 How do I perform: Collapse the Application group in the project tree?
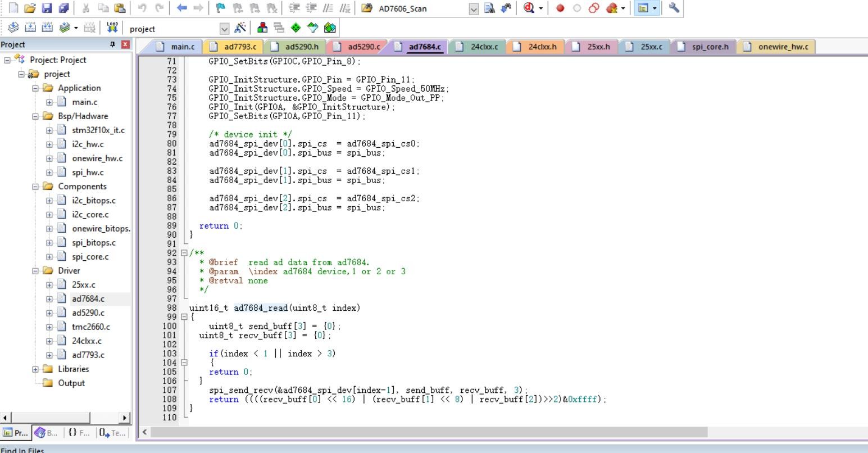pyautogui.click(x=35, y=88)
